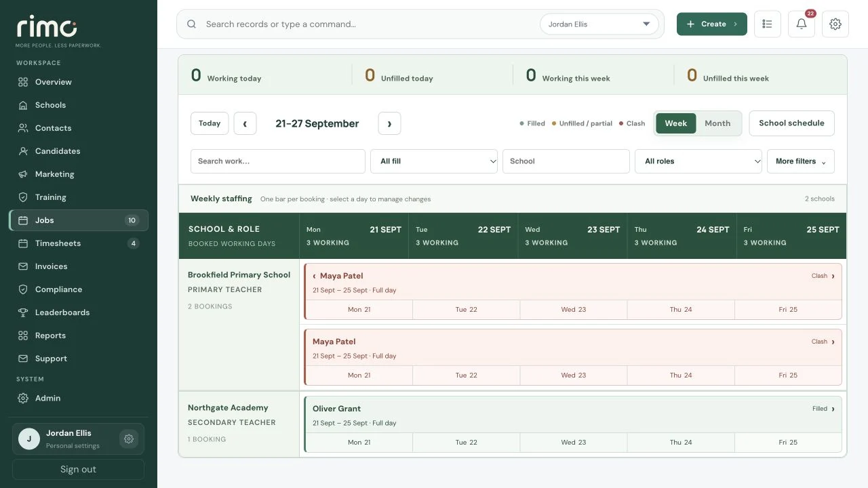Switch to Week view
Screen dimensions: 868x488
(675, 123)
